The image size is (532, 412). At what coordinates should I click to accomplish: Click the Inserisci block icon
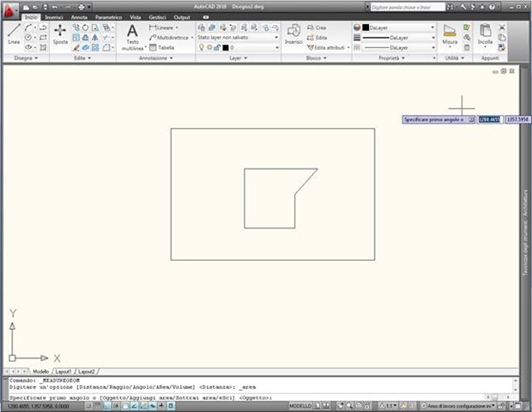293,34
